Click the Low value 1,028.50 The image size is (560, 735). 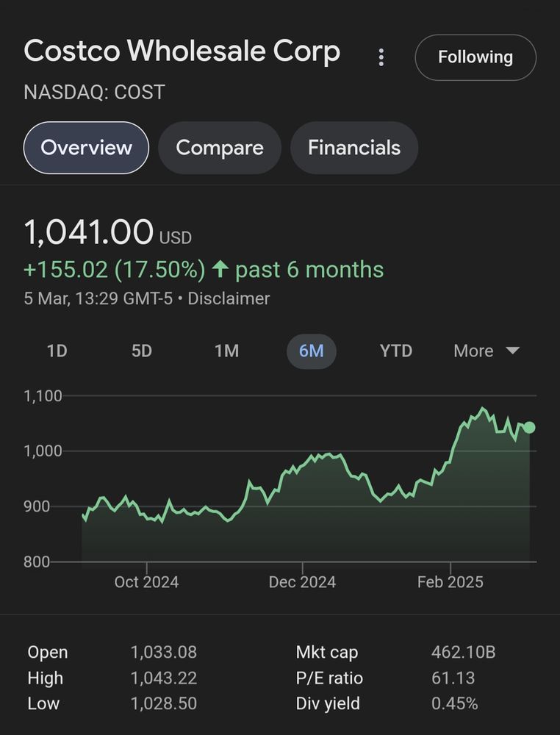[x=164, y=703]
